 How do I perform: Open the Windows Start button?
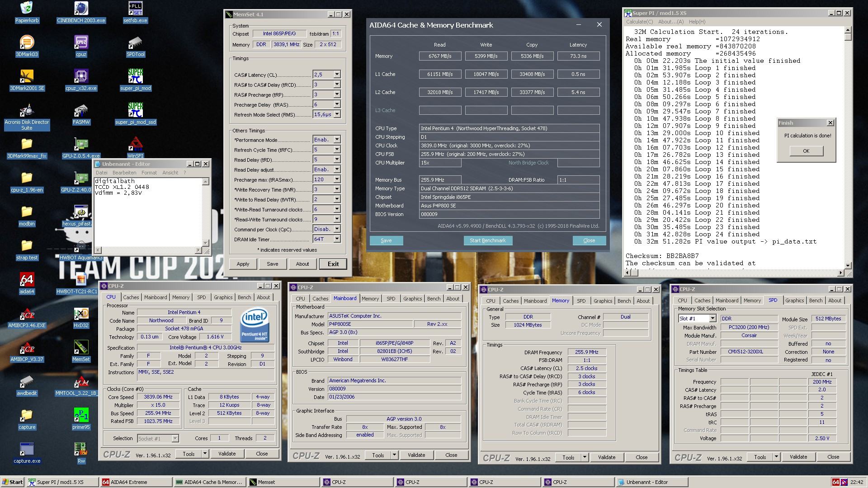click(x=12, y=482)
